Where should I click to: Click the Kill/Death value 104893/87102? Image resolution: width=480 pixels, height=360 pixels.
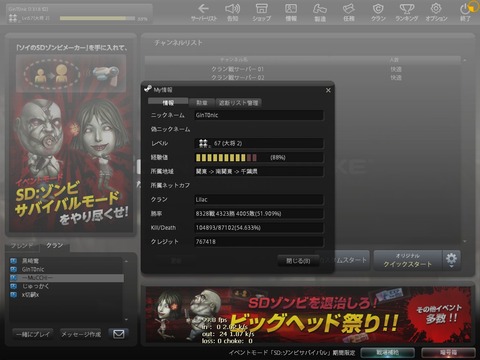(228, 228)
